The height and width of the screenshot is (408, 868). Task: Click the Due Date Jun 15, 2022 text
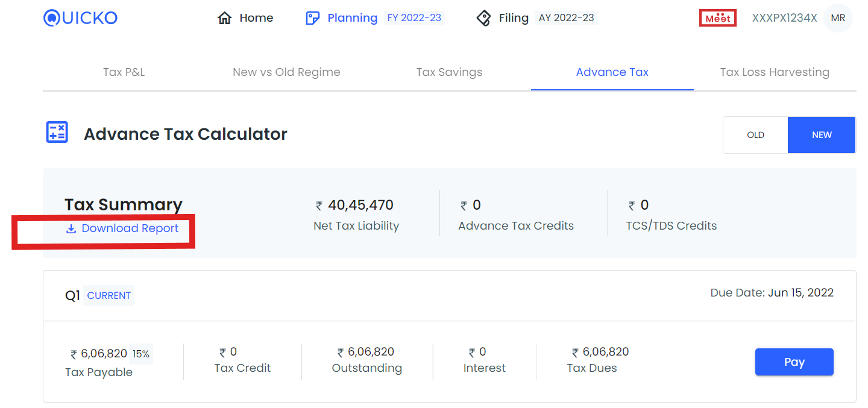point(772,293)
